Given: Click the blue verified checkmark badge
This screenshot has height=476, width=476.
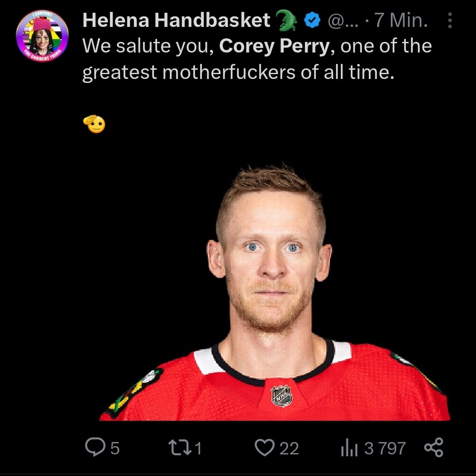Looking at the screenshot, I should [x=313, y=21].
